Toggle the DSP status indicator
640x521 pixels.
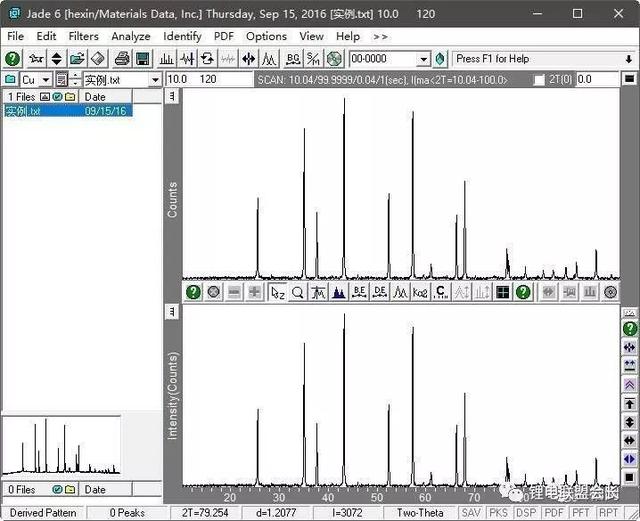click(526, 513)
